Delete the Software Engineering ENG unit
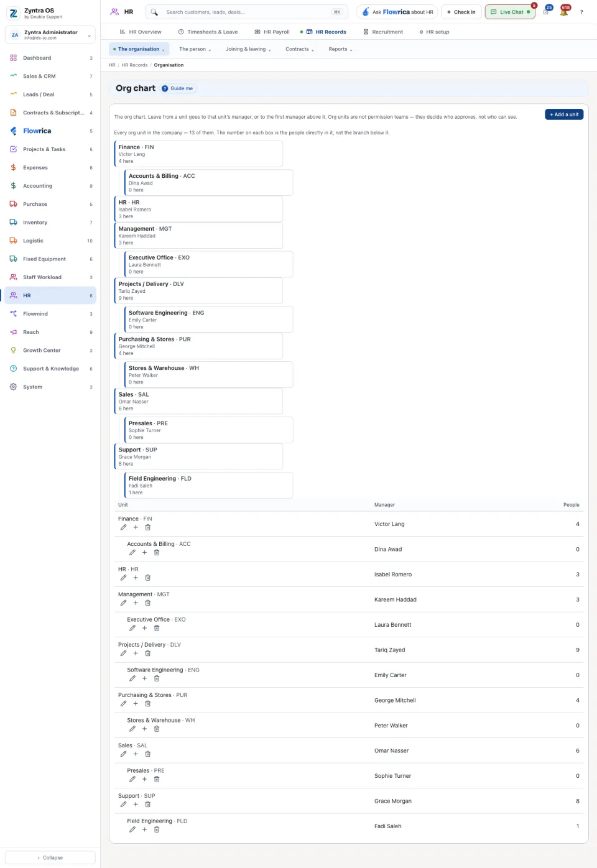This screenshot has height=868, width=597. pos(157,678)
